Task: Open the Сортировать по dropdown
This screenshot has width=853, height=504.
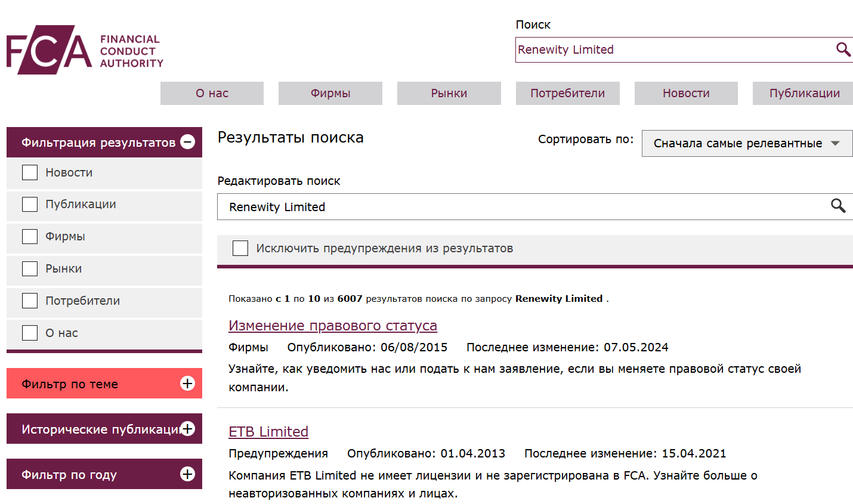Action: click(x=746, y=143)
